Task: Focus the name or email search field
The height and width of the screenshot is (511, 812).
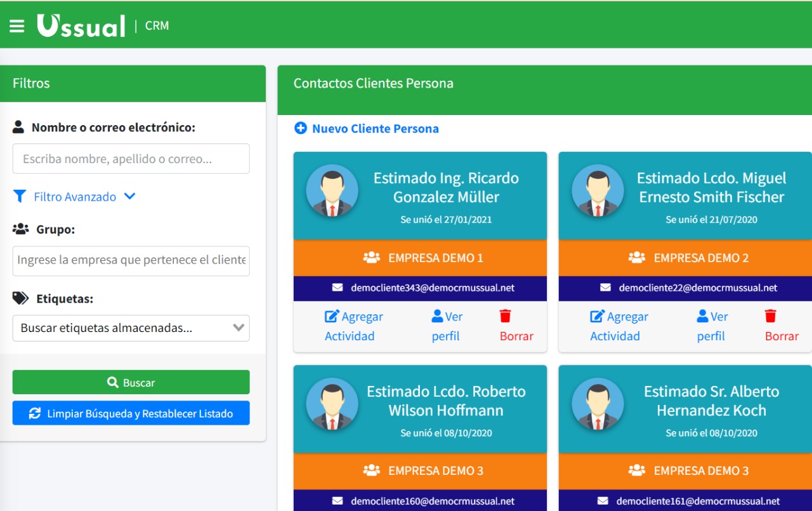Action: [x=131, y=159]
